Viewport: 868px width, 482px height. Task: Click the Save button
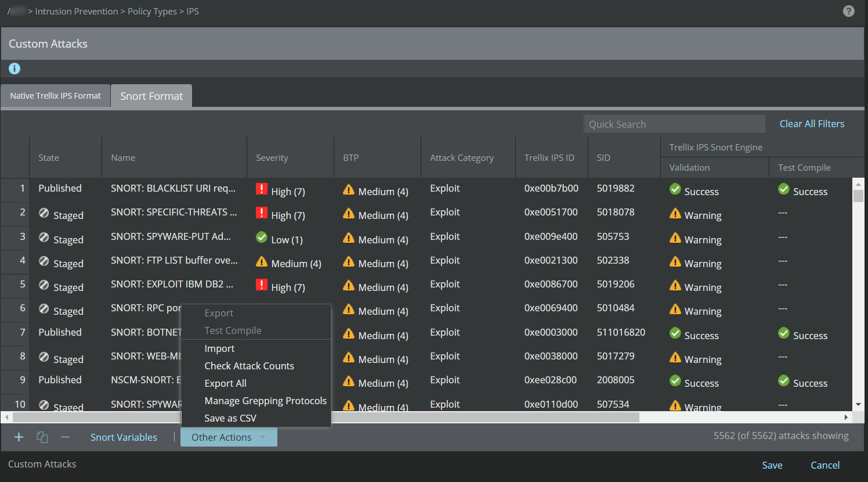pyautogui.click(x=772, y=465)
